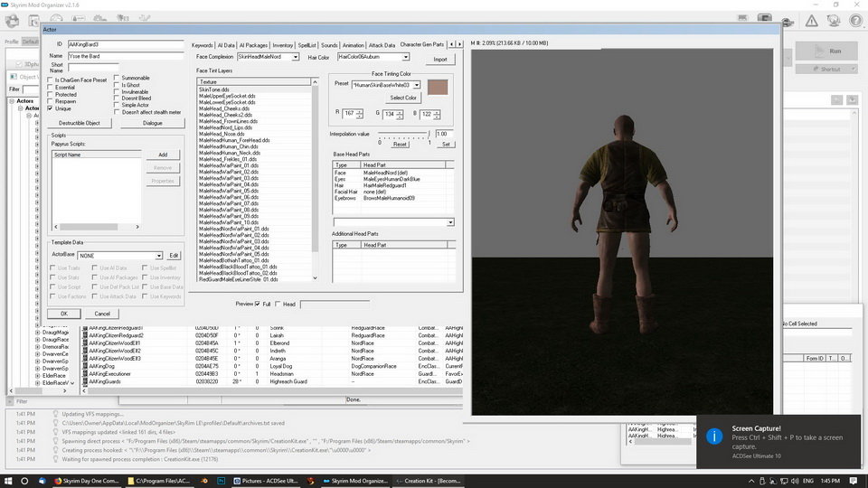This screenshot has width=868, height=488.
Task: Select SkinTone.dds in Face Tint Layers
Action: [214, 89]
